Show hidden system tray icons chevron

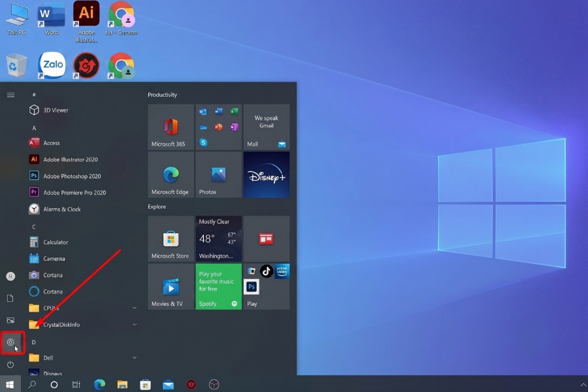click(583, 385)
